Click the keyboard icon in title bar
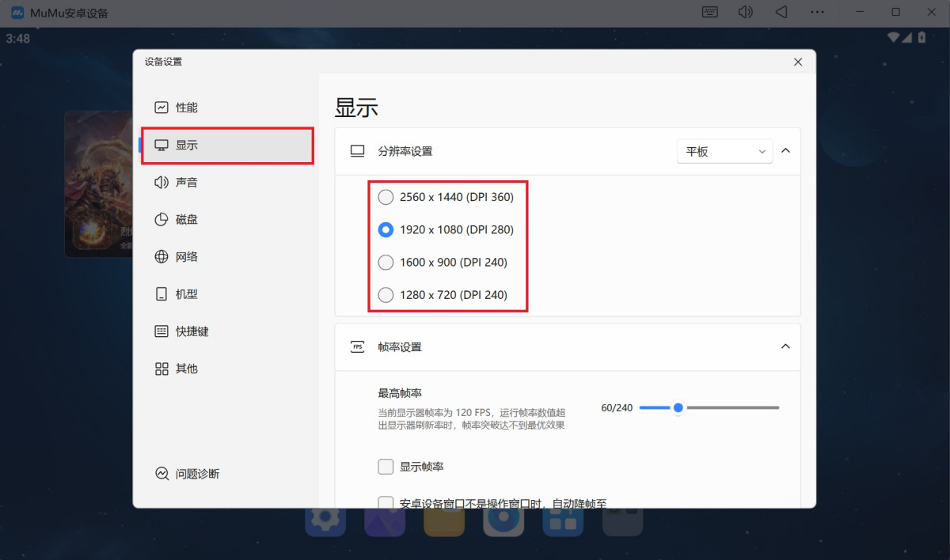This screenshot has width=950, height=560. click(710, 12)
